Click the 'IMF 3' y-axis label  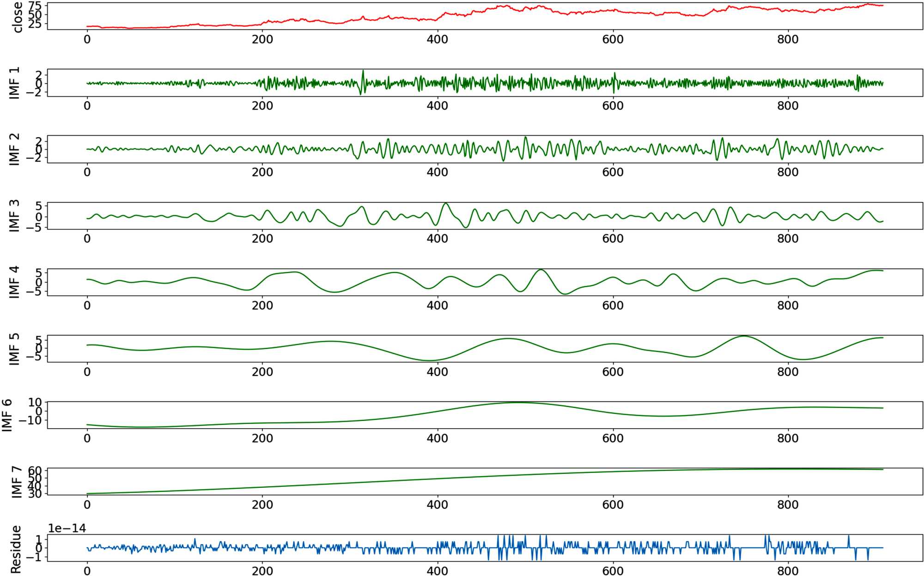[15, 216]
